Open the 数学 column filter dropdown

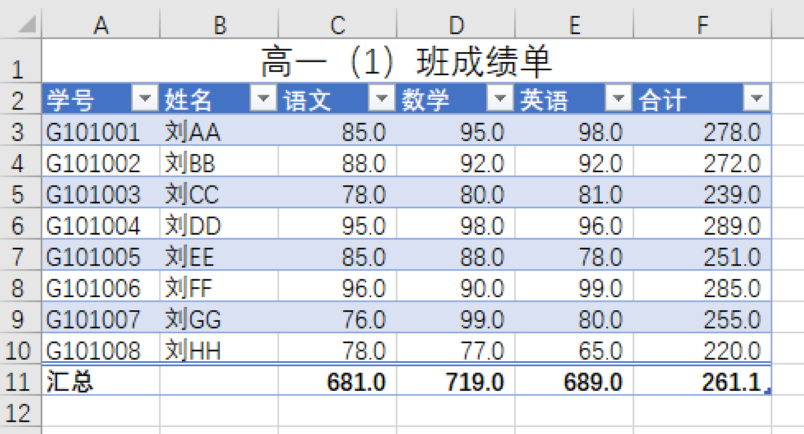point(500,97)
